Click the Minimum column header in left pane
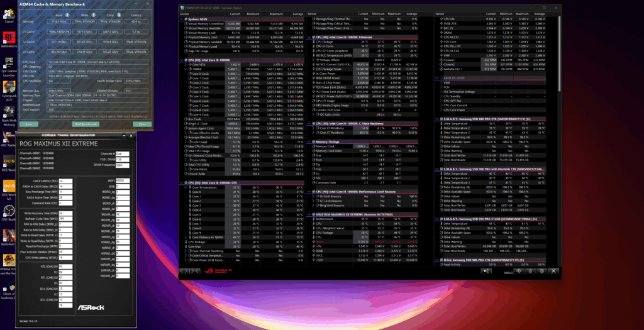 tap(253, 14)
